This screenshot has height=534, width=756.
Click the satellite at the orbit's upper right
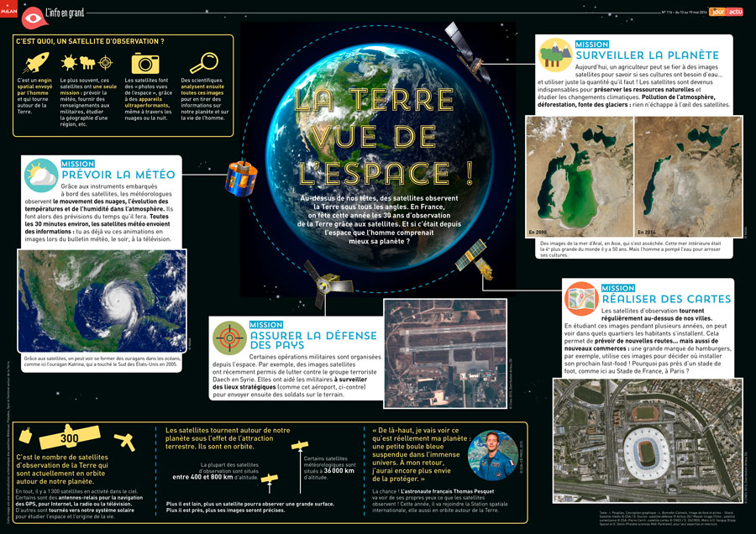click(466, 53)
